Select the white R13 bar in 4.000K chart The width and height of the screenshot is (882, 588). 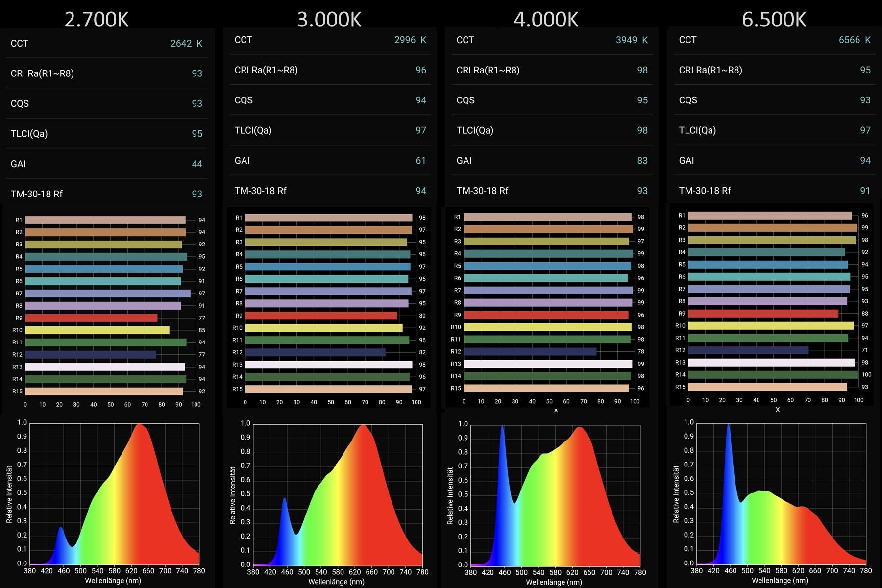click(547, 364)
